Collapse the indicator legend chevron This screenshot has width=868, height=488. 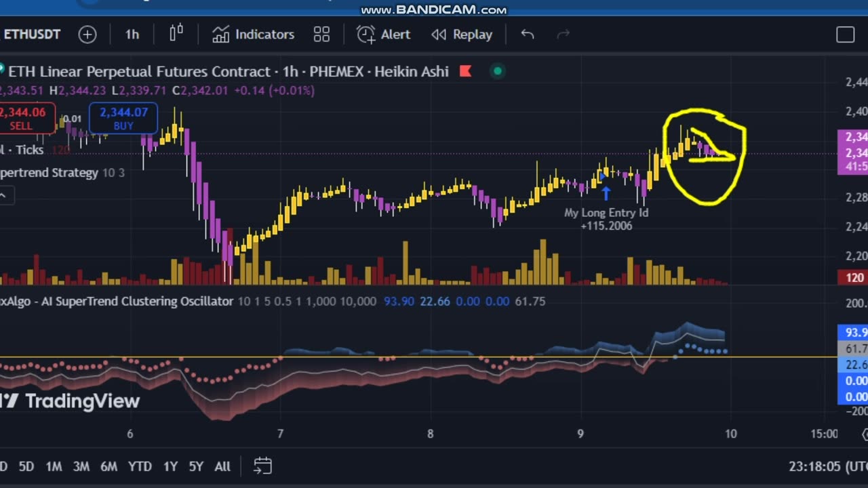[x=3, y=196]
